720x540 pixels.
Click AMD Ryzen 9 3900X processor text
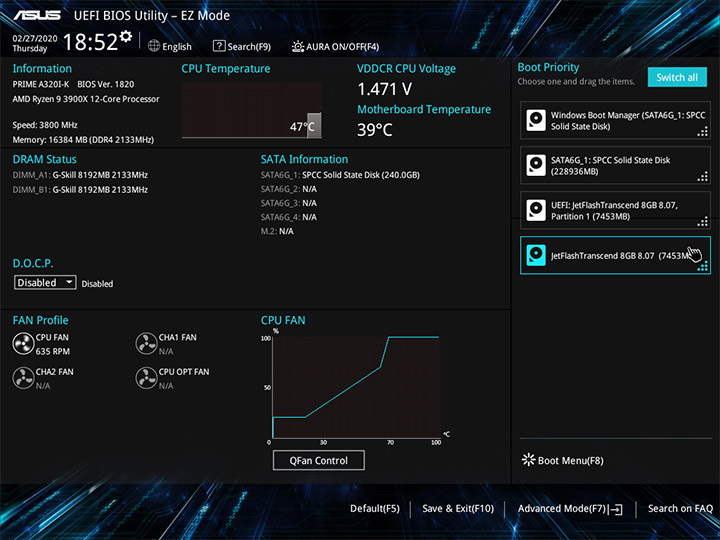pyautogui.click(x=86, y=99)
